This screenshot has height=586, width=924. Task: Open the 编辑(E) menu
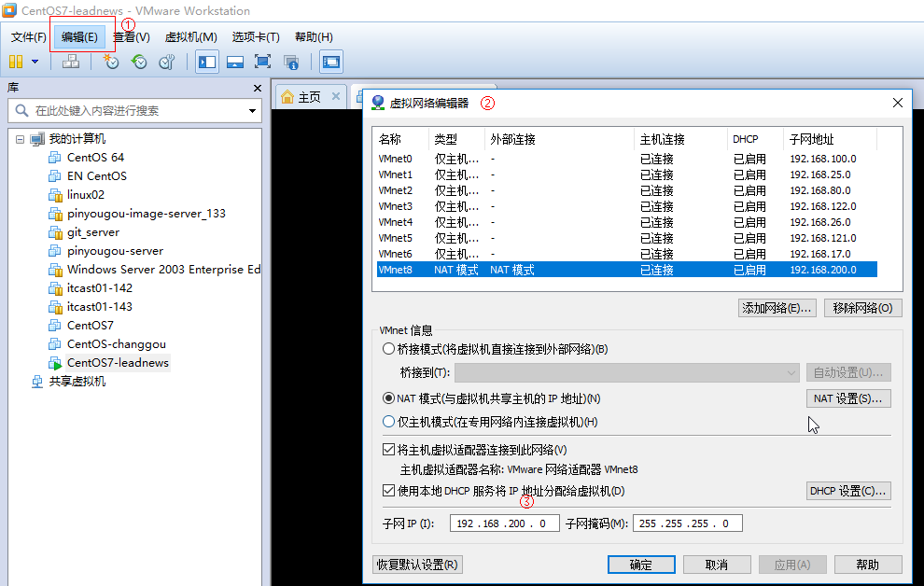coord(79,37)
